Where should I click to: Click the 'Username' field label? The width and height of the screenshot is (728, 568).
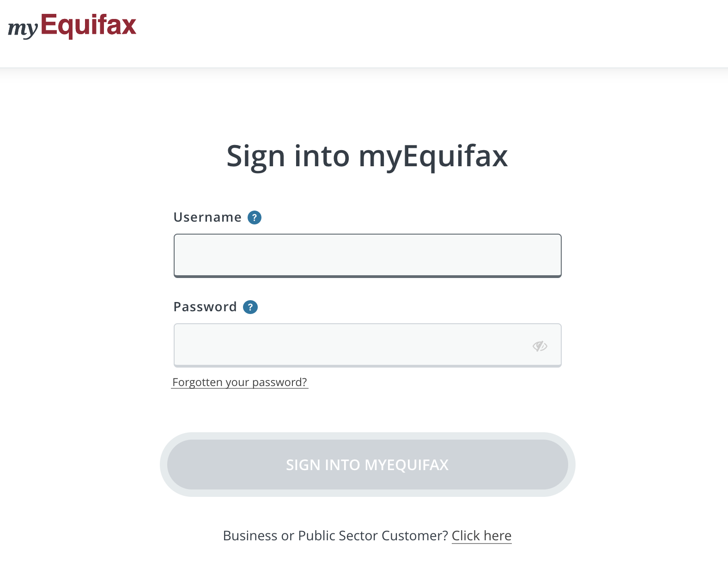click(207, 218)
